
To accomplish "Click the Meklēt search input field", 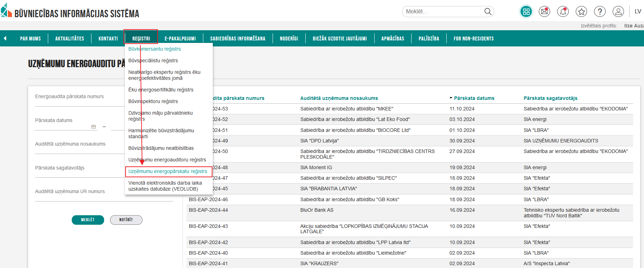I will (443, 12).
